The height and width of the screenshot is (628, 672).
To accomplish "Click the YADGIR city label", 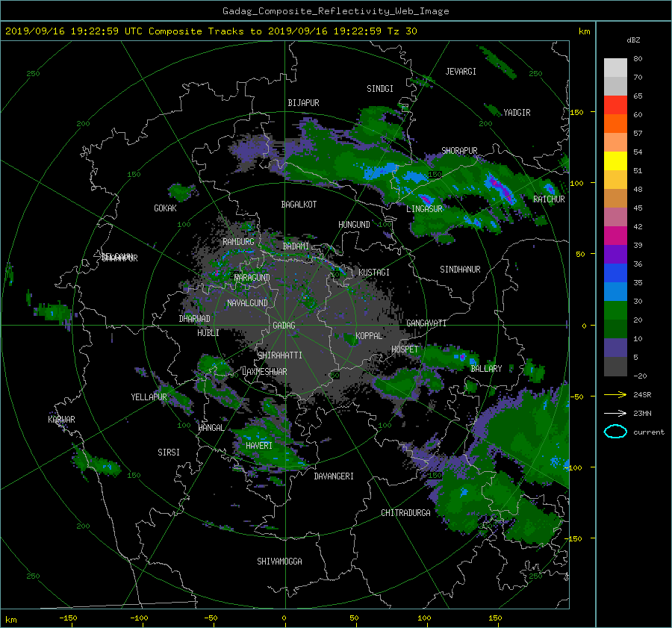I will click(x=517, y=113).
